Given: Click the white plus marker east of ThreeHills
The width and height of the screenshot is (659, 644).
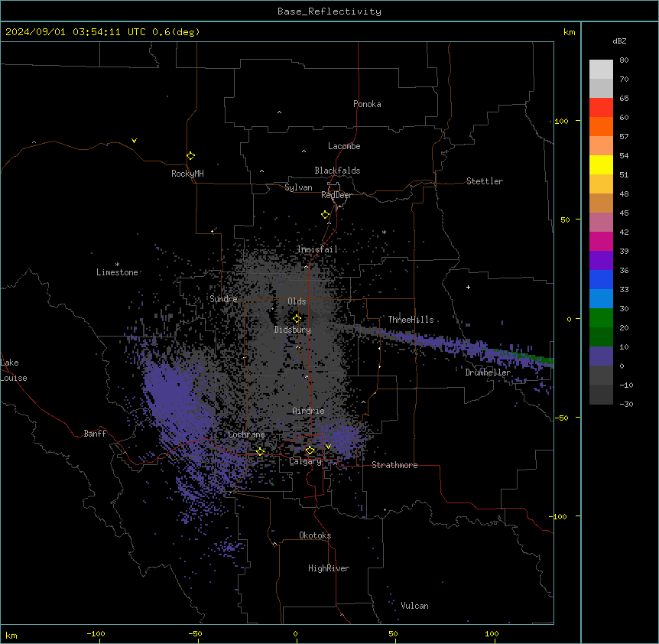Looking at the screenshot, I should coord(468,287).
